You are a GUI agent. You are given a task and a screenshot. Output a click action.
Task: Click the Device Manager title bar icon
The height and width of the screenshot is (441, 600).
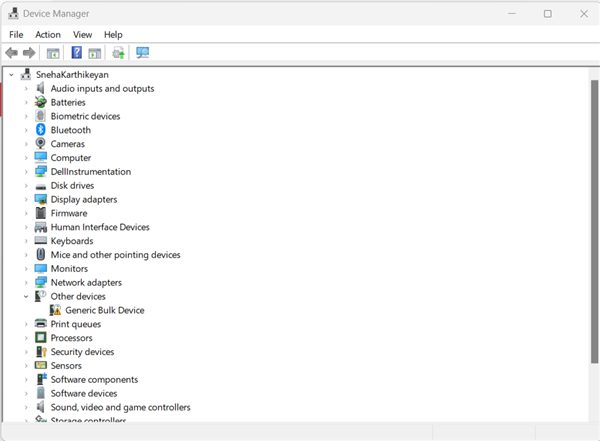[13, 13]
